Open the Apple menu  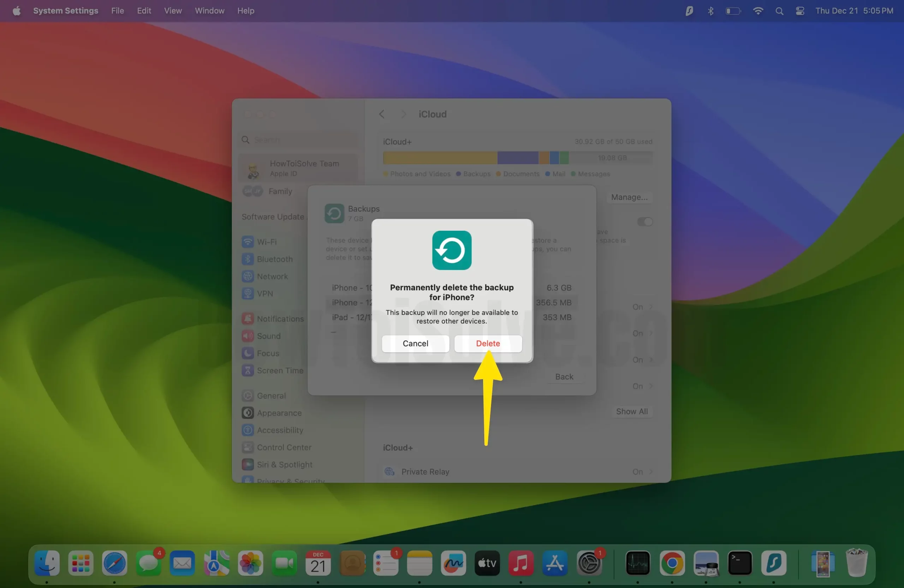point(16,11)
